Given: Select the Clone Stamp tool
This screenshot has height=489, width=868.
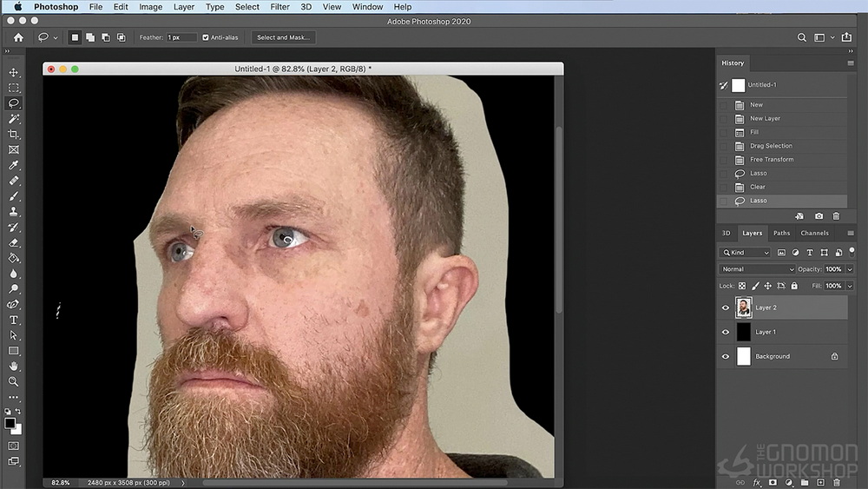Looking at the screenshot, I should pyautogui.click(x=13, y=212).
